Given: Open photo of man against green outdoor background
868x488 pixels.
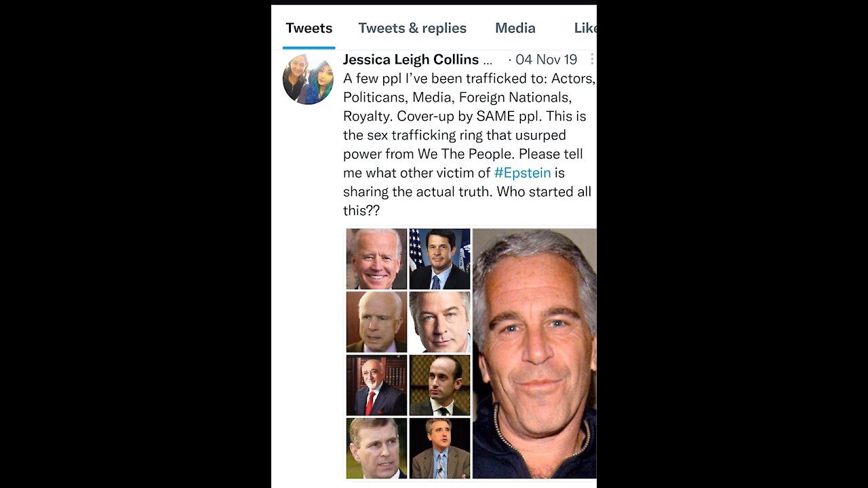Looking at the screenshot, I should 376,448.
